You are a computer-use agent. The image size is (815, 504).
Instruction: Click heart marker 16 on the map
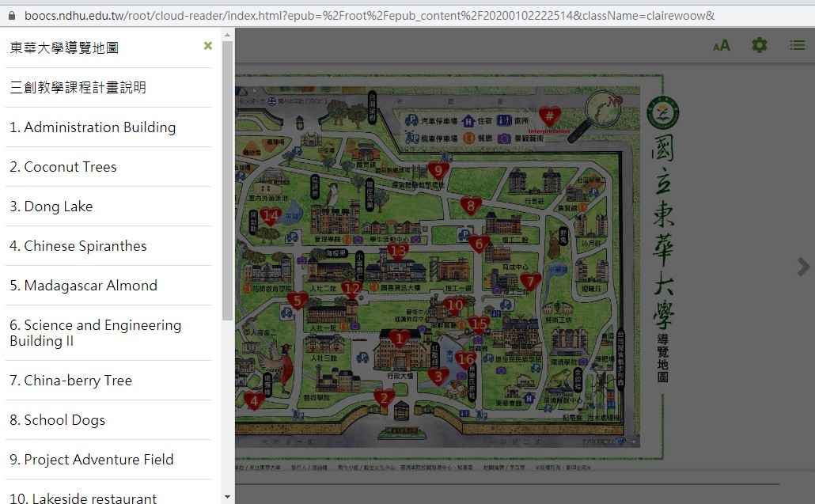[466, 359]
